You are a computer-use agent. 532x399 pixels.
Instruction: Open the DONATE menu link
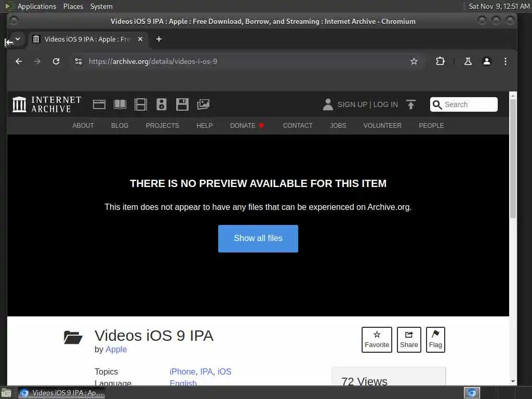coord(247,126)
